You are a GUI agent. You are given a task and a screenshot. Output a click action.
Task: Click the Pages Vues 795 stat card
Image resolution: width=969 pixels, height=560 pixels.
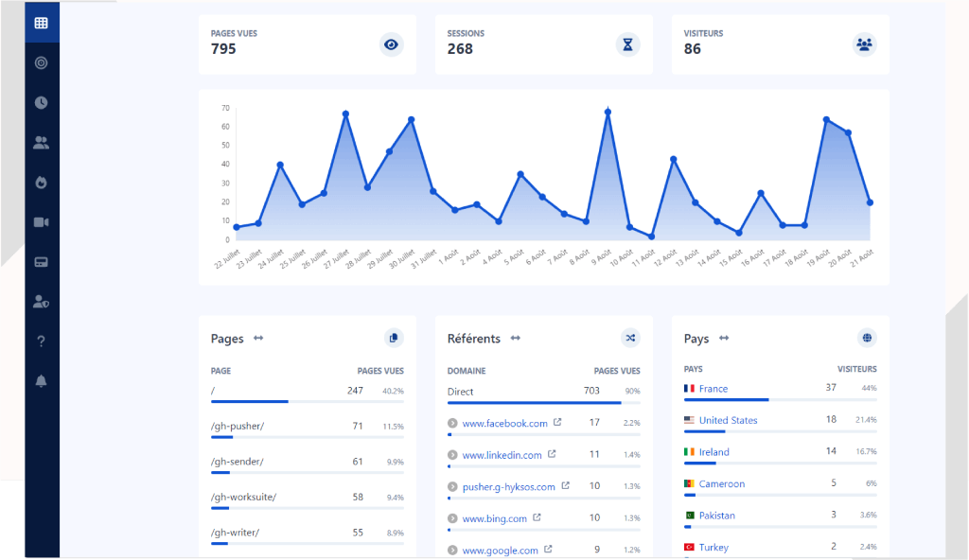pyautogui.click(x=308, y=44)
